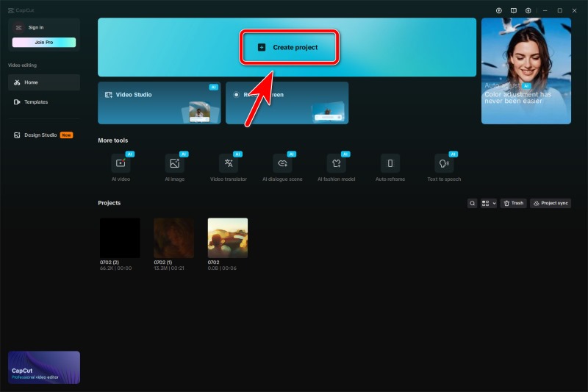Start the Record screen option

[287, 103]
